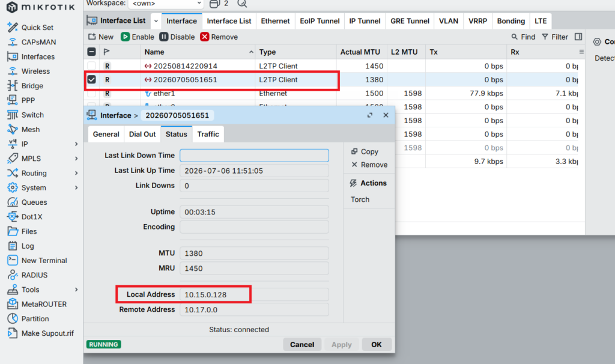Open Switch section
This screenshot has height=364, width=615.
(x=25, y=115)
